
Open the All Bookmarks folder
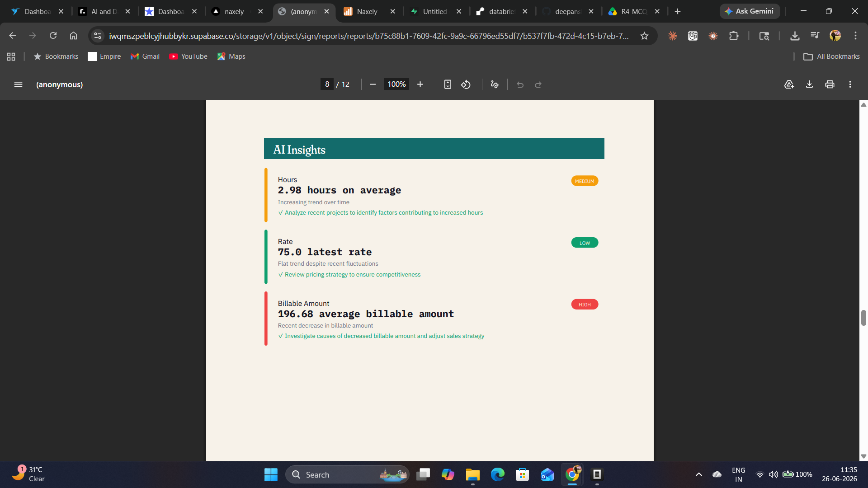click(x=831, y=56)
